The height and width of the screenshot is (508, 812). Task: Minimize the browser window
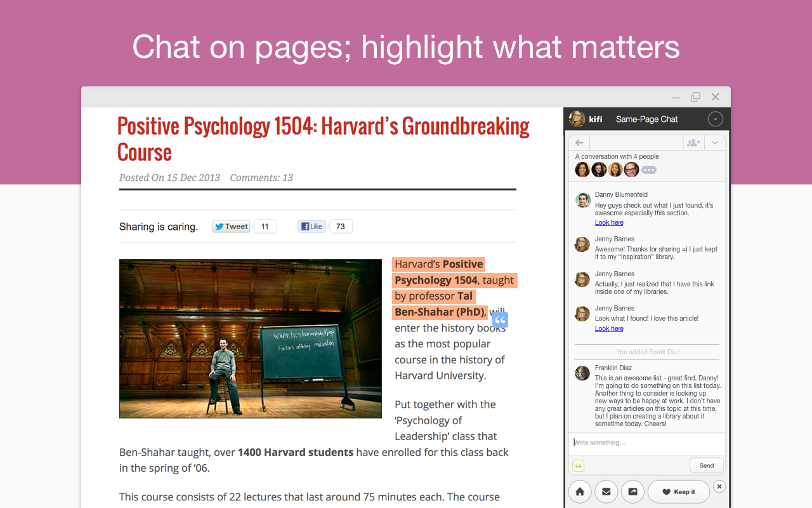click(676, 97)
